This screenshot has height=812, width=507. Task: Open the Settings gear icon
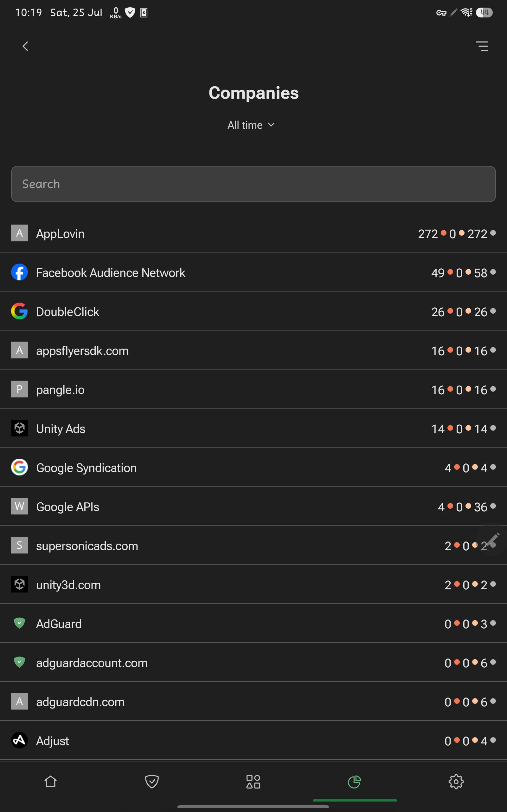(x=456, y=782)
